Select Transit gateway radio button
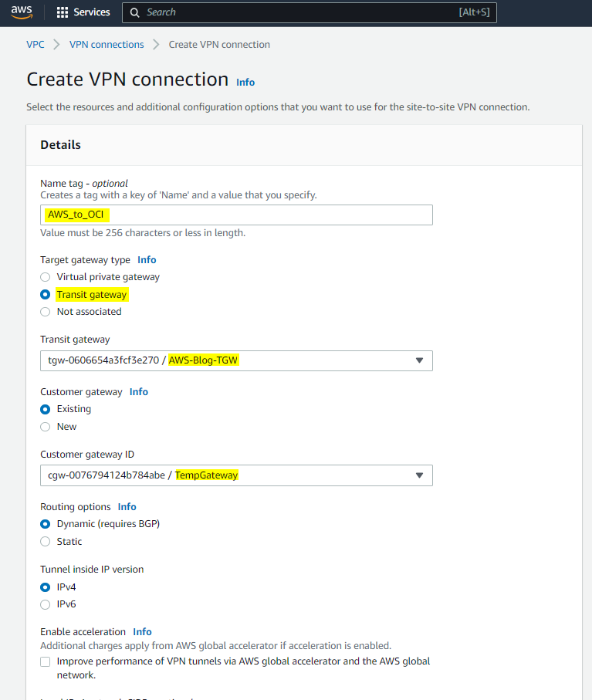The width and height of the screenshot is (592, 700). 46,295
